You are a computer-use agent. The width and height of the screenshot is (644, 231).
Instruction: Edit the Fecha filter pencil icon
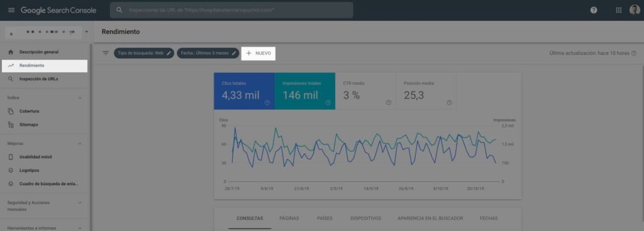pyautogui.click(x=234, y=53)
